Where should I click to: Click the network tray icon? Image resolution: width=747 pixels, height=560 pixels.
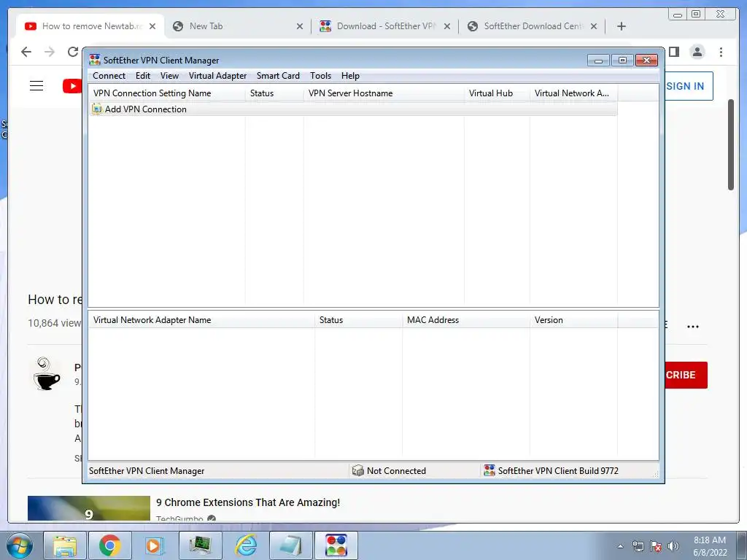tap(638, 547)
